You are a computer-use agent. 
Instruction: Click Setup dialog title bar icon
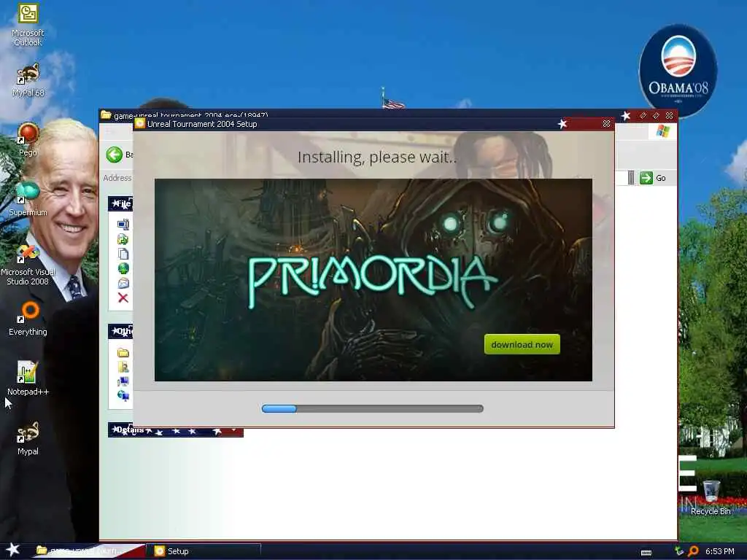139,124
